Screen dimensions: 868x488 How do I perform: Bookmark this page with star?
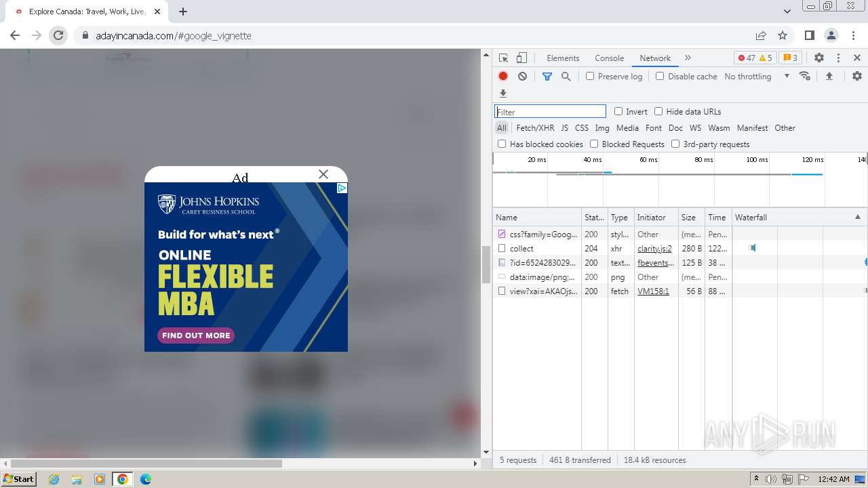click(x=783, y=35)
